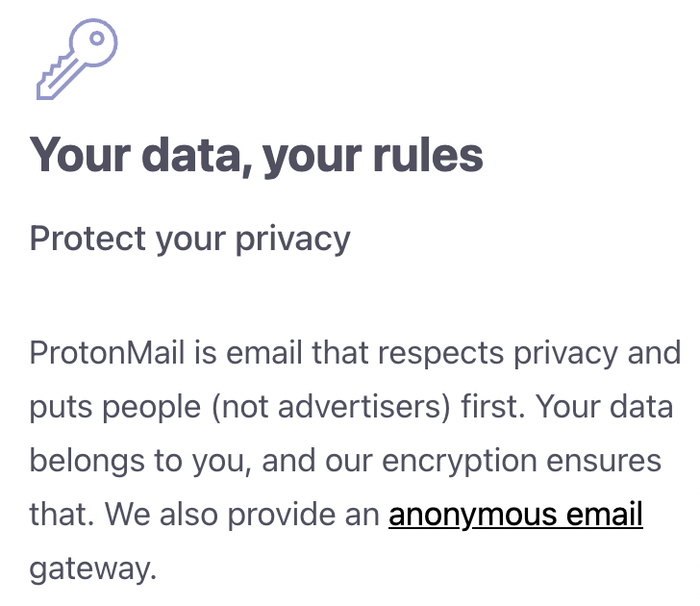Click the "Your data, your rules" heading
The height and width of the screenshot is (606, 700).
pyautogui.click(x=256, y=155)
